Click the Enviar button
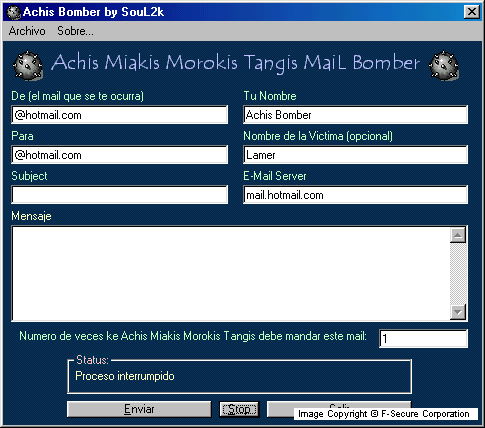The image size is (485, 428). [139, 409]
